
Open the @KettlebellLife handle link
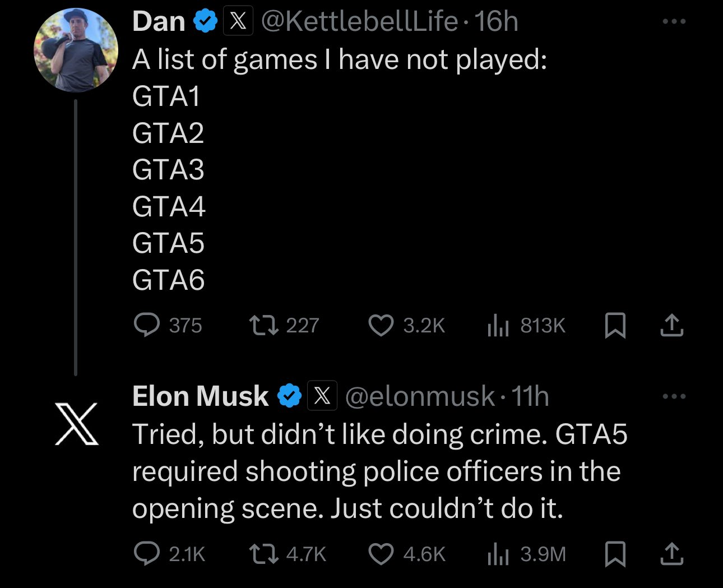coord(359,22)
